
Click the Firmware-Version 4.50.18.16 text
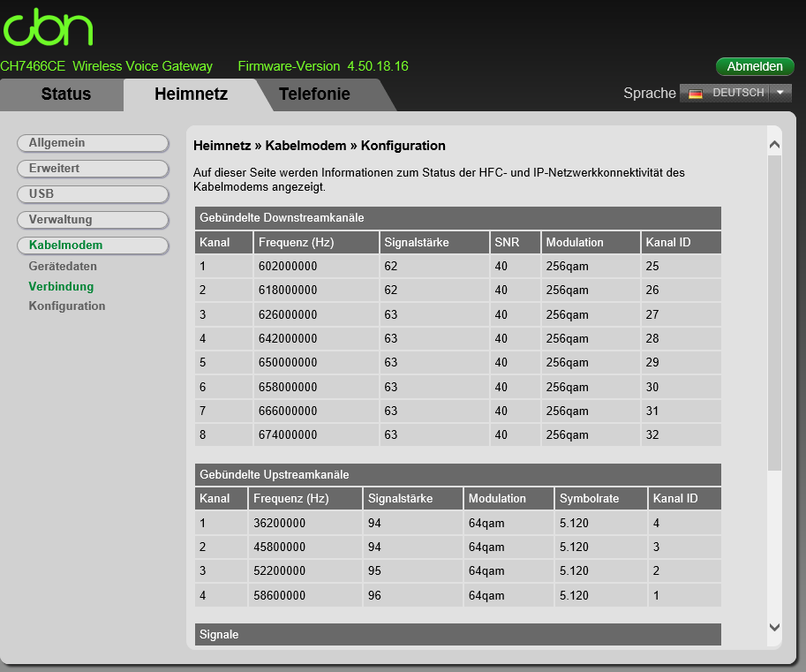(323, 66)
